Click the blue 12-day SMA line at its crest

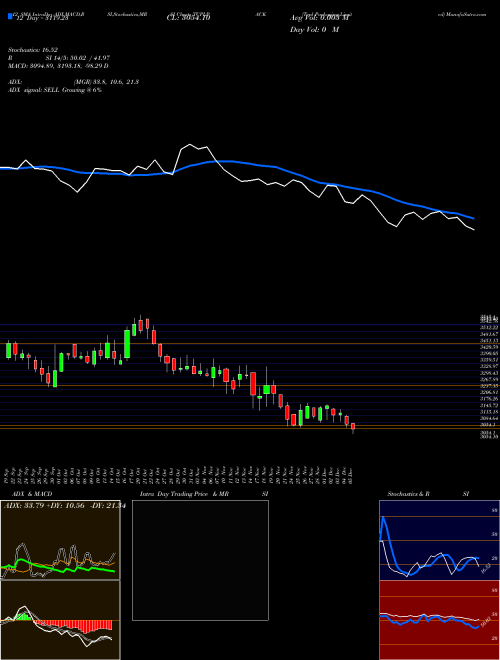coord(225,161)
